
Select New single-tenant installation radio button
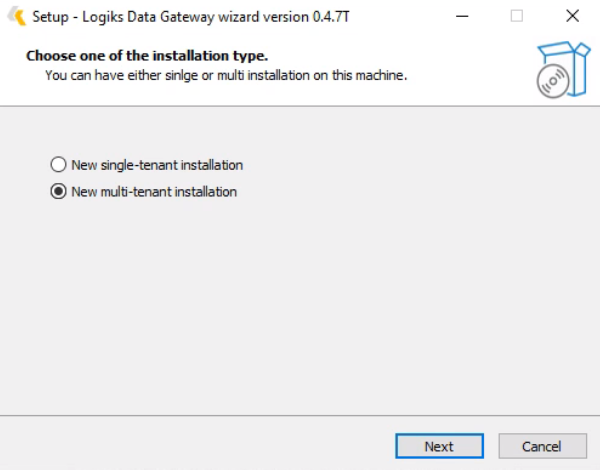[x=58, y=165]
